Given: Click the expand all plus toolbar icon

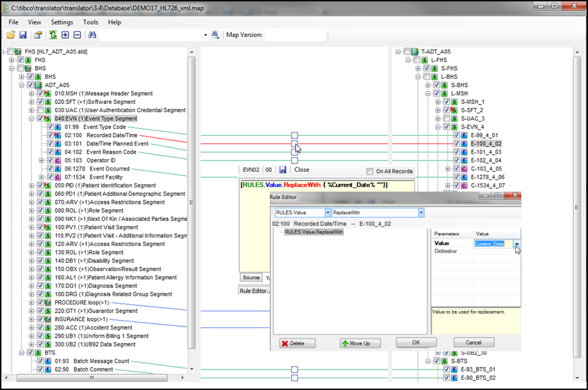Looking at the screenshot, I should pos(65,35).
